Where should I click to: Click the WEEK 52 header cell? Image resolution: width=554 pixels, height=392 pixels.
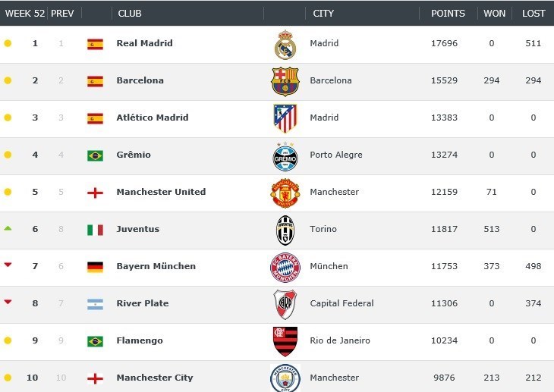pyautogui.click(x=24, y=14)
